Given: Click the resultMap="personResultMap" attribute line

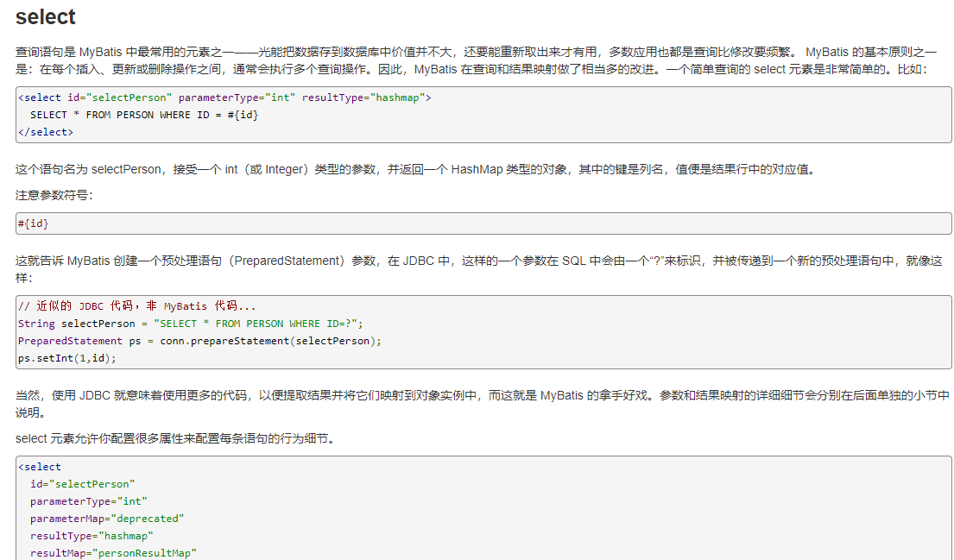Looking at the screenshot, I should pos(114,553).
